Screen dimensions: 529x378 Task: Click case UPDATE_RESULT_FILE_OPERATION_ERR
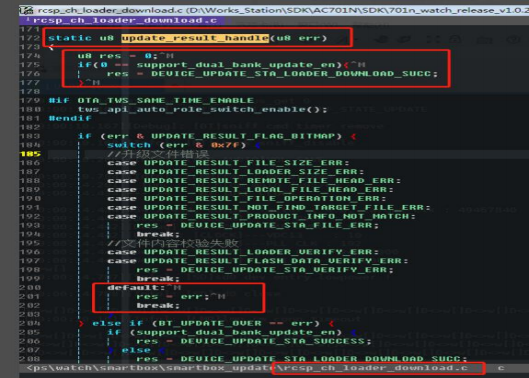[247, 198]
